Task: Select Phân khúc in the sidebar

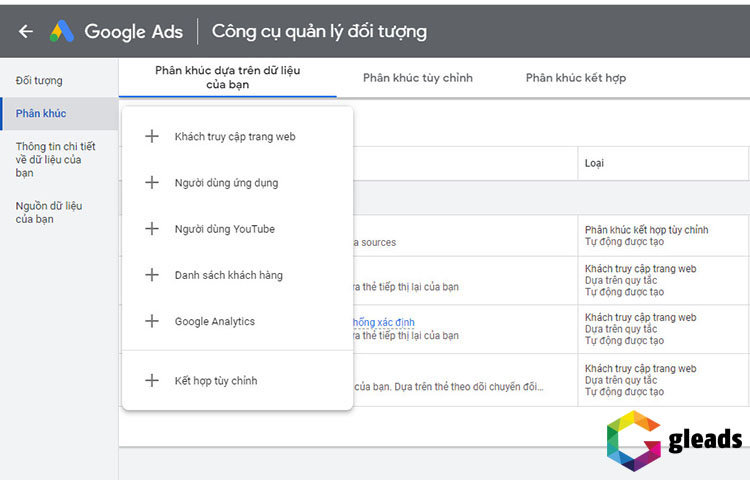Action: pyautogui.click(x=59, y=113)
